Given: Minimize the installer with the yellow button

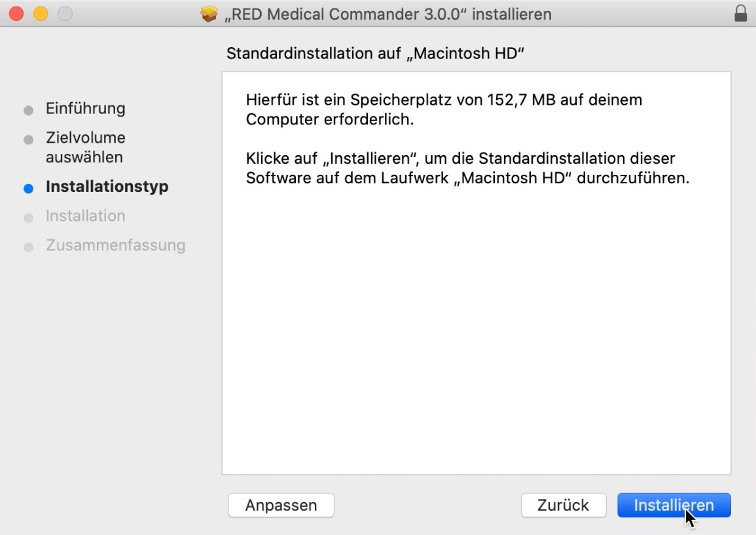Looking at the screenshot, I should [41, 14].
